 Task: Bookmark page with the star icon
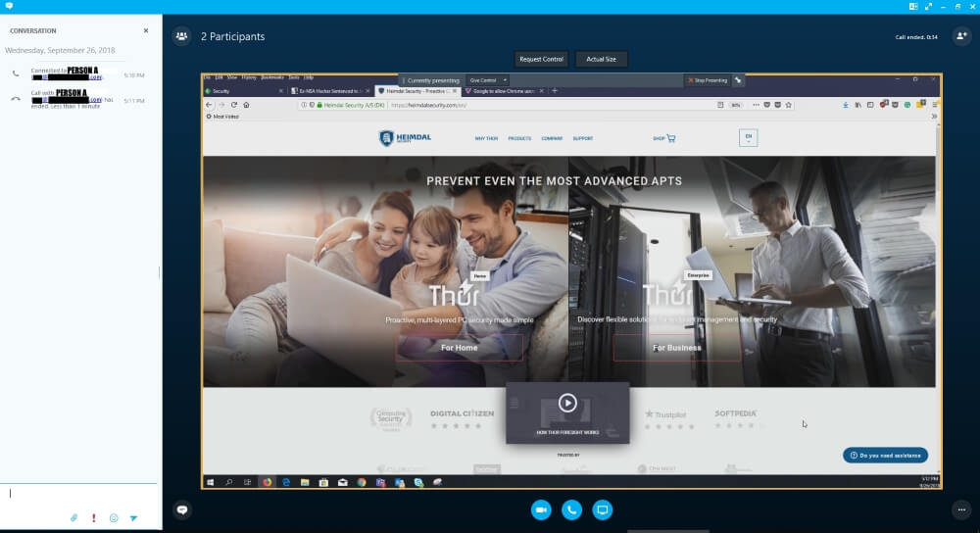(789, 105)
